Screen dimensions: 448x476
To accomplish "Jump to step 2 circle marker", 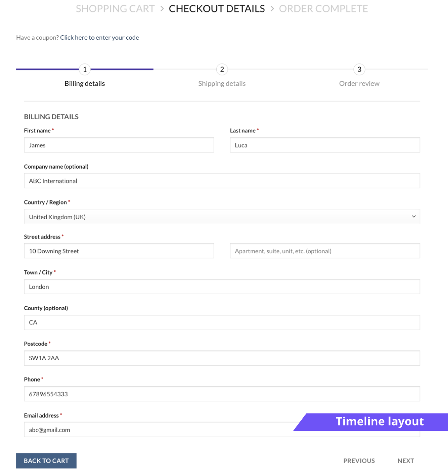I will pyautogui.click(x=222, y=70).
